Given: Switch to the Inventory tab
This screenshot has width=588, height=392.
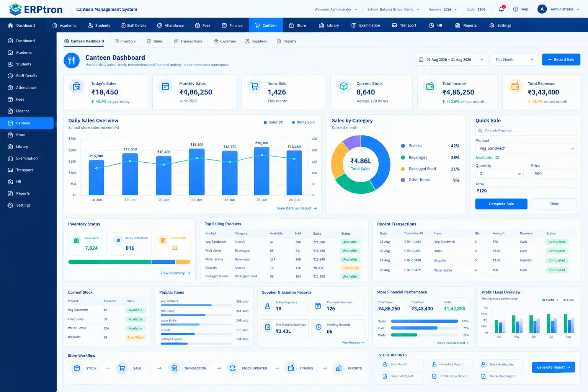Looking at the screenshot, I should pyautogui.click(x=125, y=41).
